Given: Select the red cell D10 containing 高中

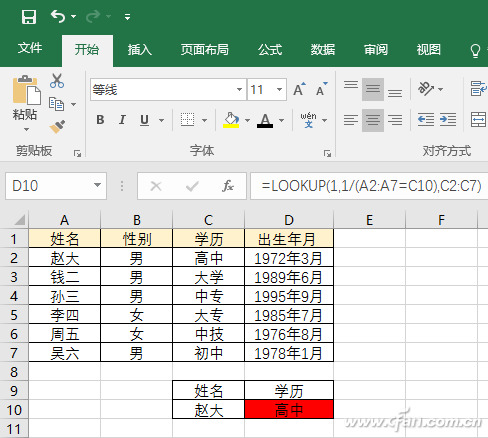Looking at the screenshot, I should pyautogui.click(x=289, y=409).
